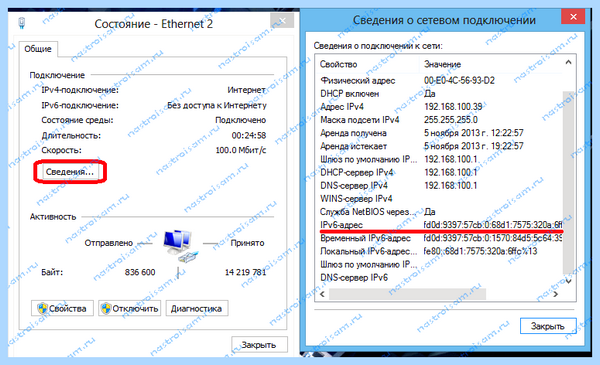Click vertical scrollbar down arrow in details list
Screen dimensions: 600x365
568,281
